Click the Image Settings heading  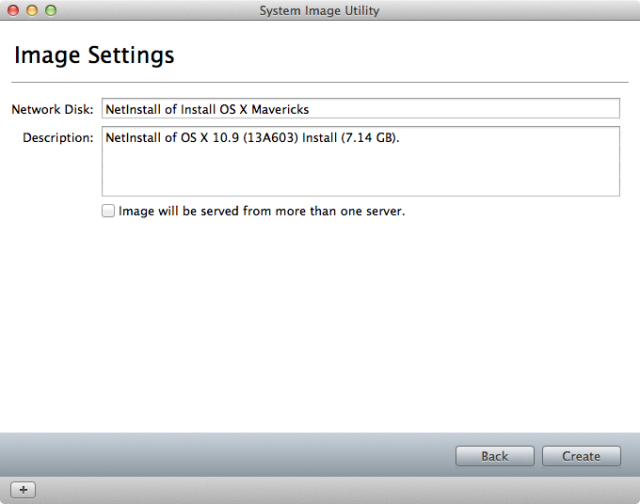[94, 55]
